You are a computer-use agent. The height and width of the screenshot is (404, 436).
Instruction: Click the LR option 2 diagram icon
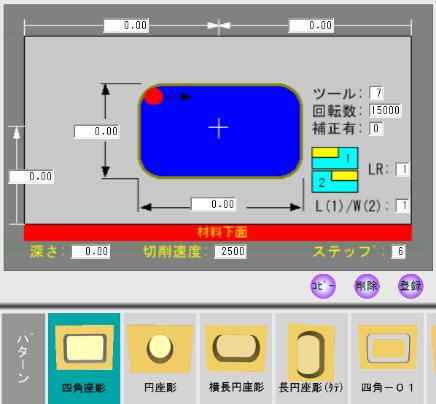(335, 182)
